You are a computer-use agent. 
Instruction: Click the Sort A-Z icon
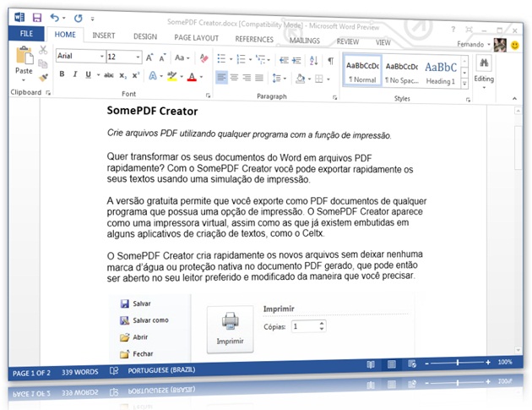coord(314,61)
